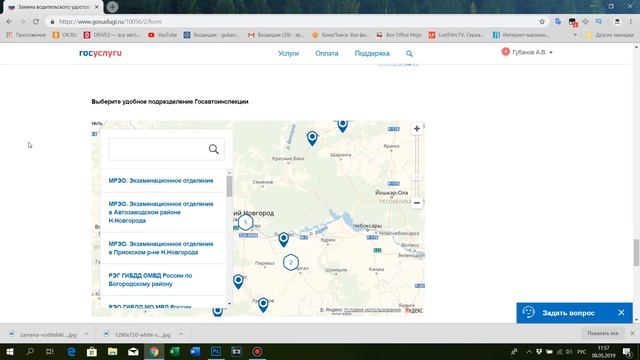Click the map pin near Красные Баки

(312, 138)
